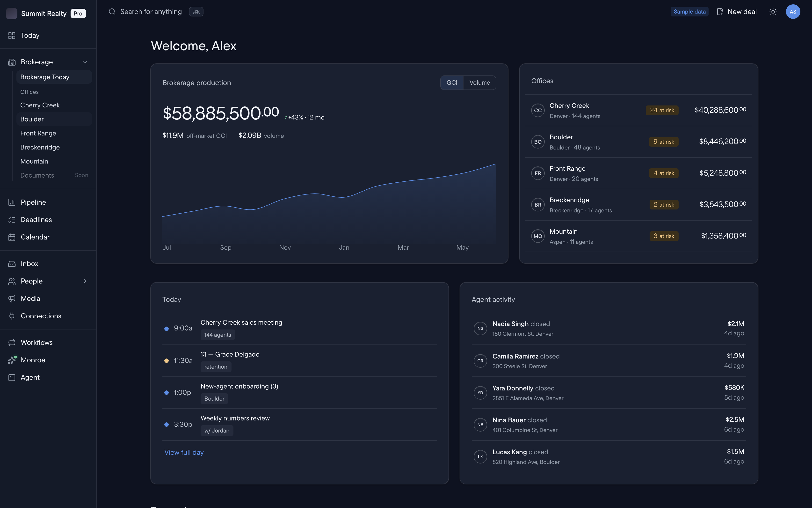Select Front Range in sidebar offices
The width and height of the screenshot is (812, 508).
54,133
